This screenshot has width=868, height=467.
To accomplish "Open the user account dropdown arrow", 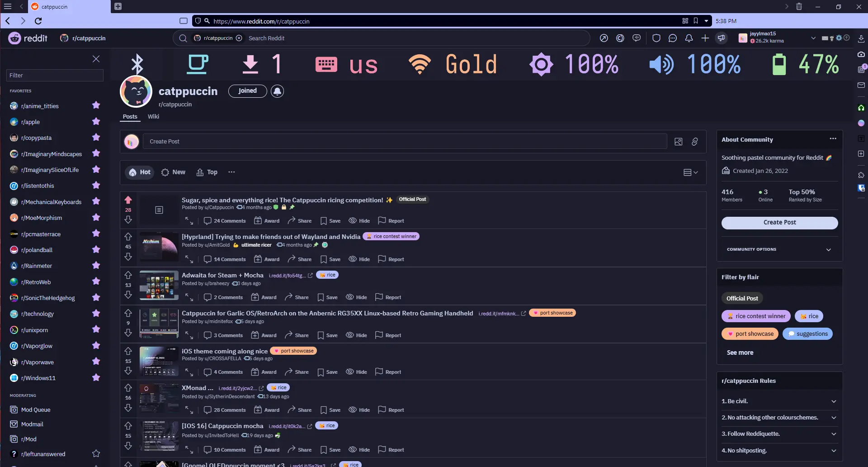I will point(813,38).
